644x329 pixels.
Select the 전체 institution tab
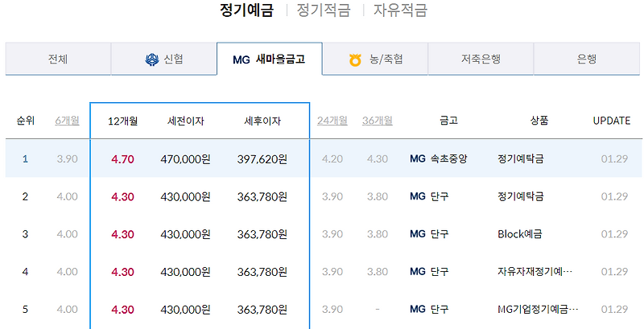[x=58, y=59]
